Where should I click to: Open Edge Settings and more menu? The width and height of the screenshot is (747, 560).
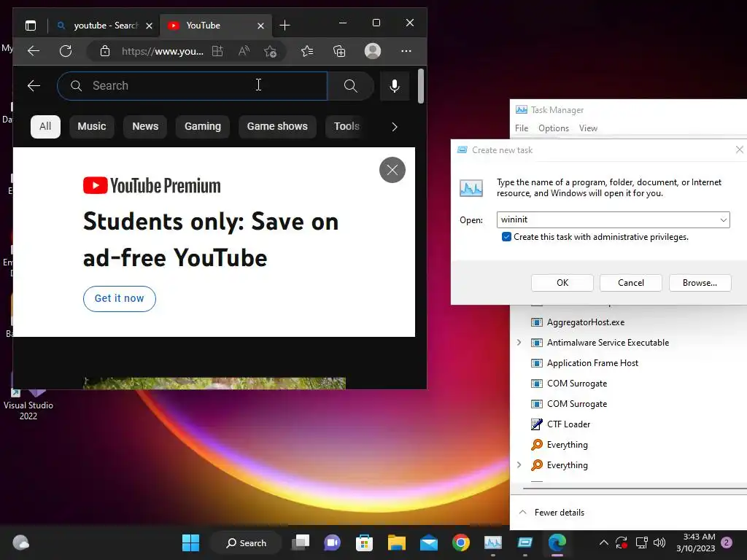pyautogui.click(x=406, y=51)
